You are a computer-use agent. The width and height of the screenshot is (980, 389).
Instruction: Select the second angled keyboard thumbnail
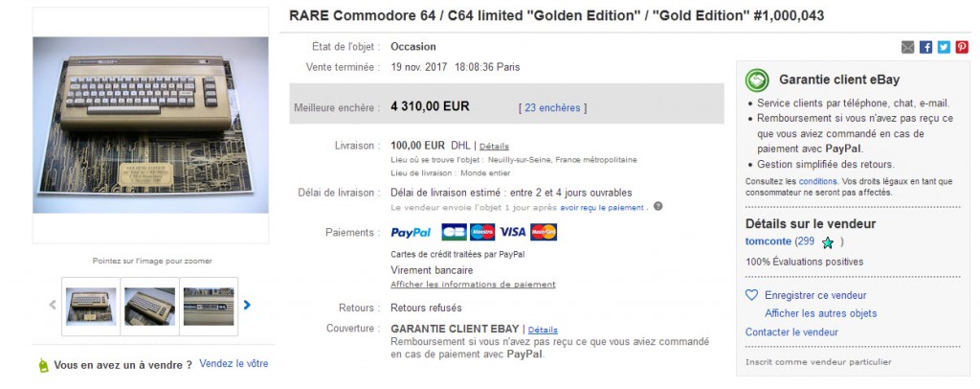(x=150, y=307)
